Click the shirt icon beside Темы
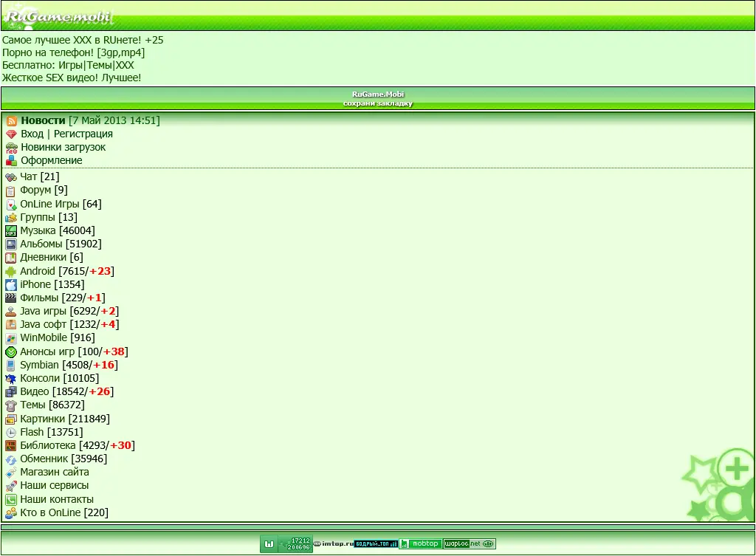The height and width of the screenshot is (556, 756). (10, 405)
